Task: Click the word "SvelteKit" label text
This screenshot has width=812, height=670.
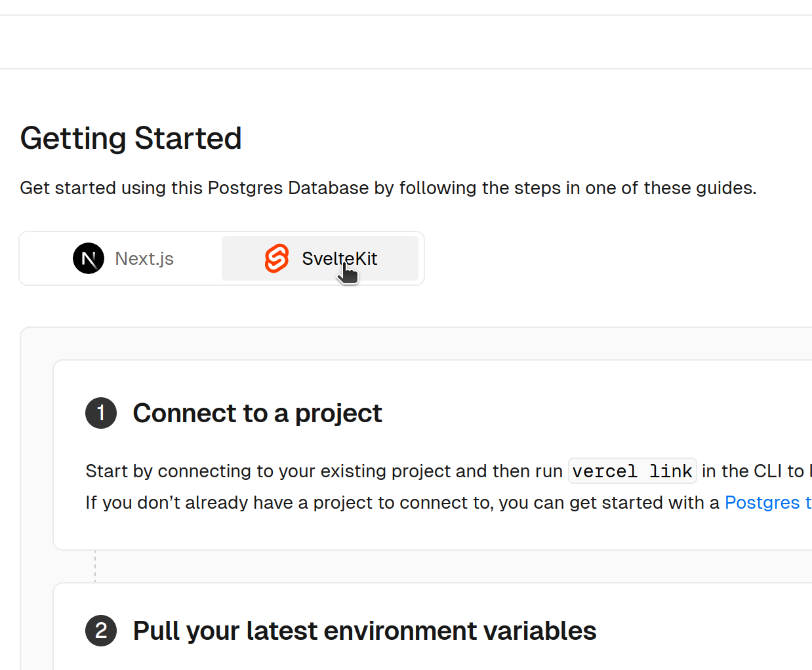Action: (339, 258)
